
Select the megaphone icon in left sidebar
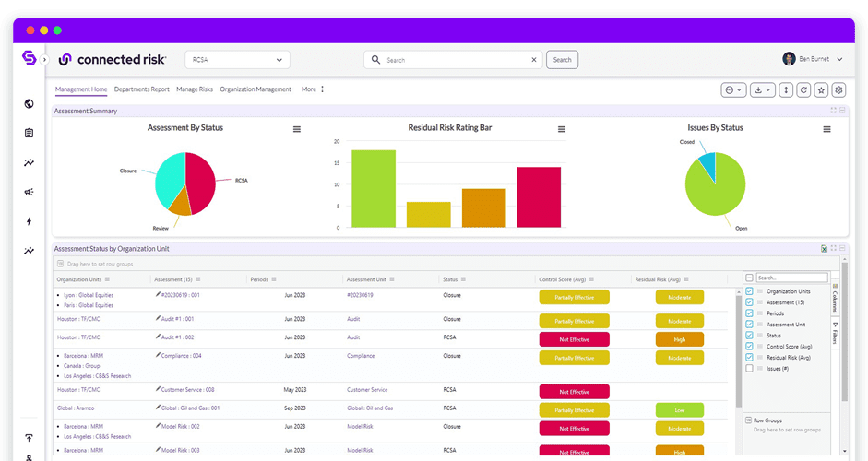[29, 192]
